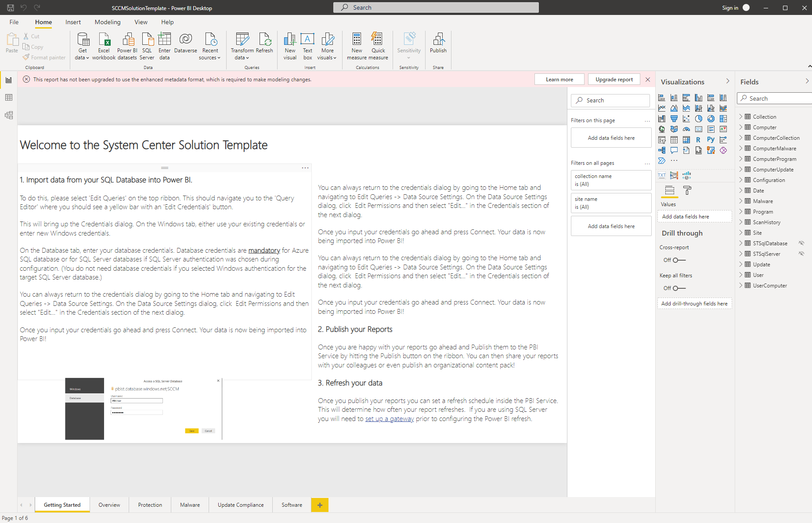Select the Q&A speech bubble visual
Image resolution: width=812 pixels, height=523 pixels.
coord(674,150)
